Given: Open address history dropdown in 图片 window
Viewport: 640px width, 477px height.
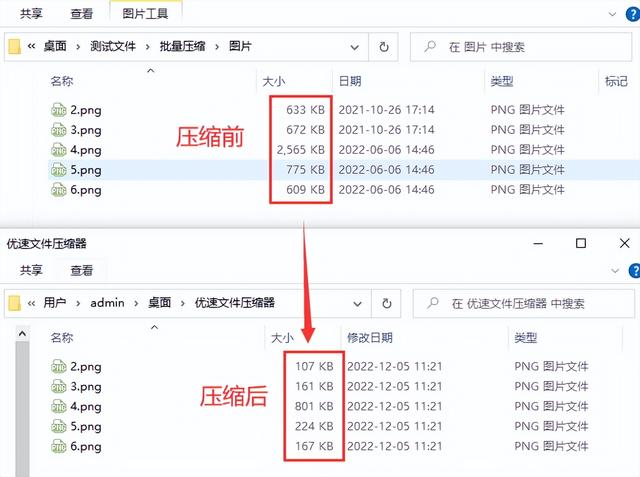Looking at the screenshot, I should pyautogui.click(x=355, y=47).
